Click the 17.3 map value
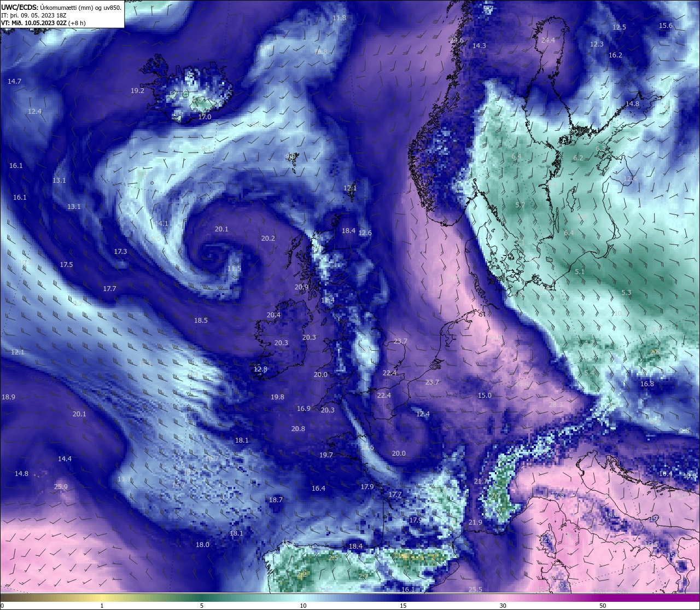 (x=120, y=252)
